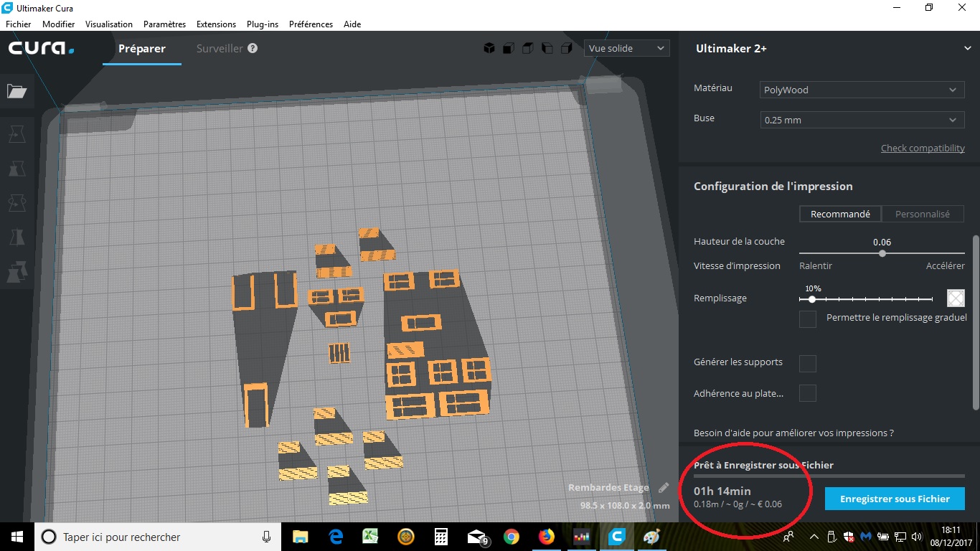Switch to Personnalisé print setup mode

pos(923,214)
